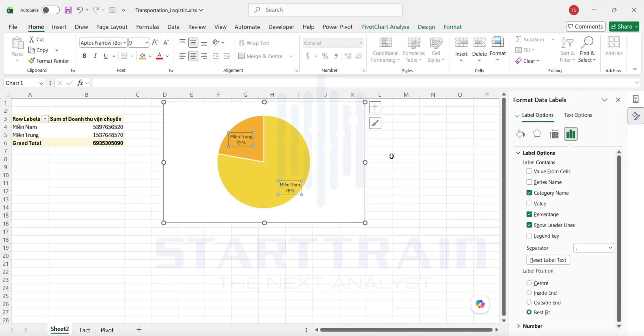Open the Row Labels filter dropdown
644x336 pixels.
click(x=45, y=119)
